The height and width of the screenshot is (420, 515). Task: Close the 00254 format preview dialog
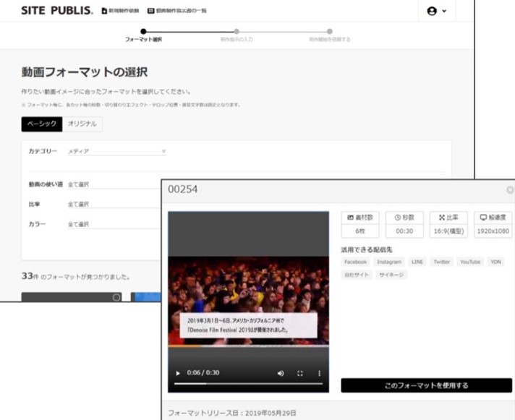pos(509,189)
